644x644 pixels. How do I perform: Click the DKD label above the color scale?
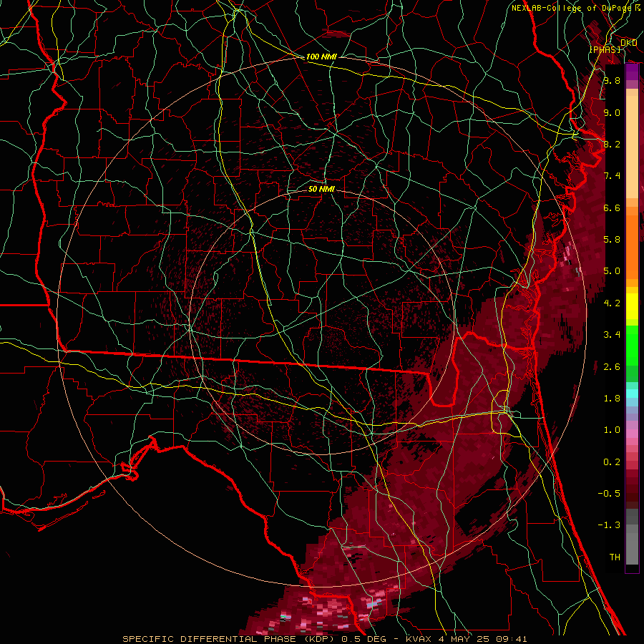pos(628,43)
